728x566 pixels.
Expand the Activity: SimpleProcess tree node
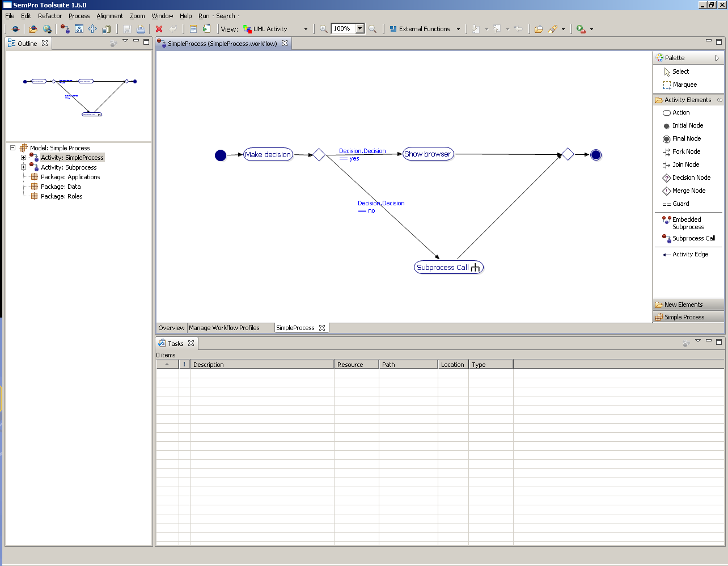pyautogui.click(x=23, y=158)
